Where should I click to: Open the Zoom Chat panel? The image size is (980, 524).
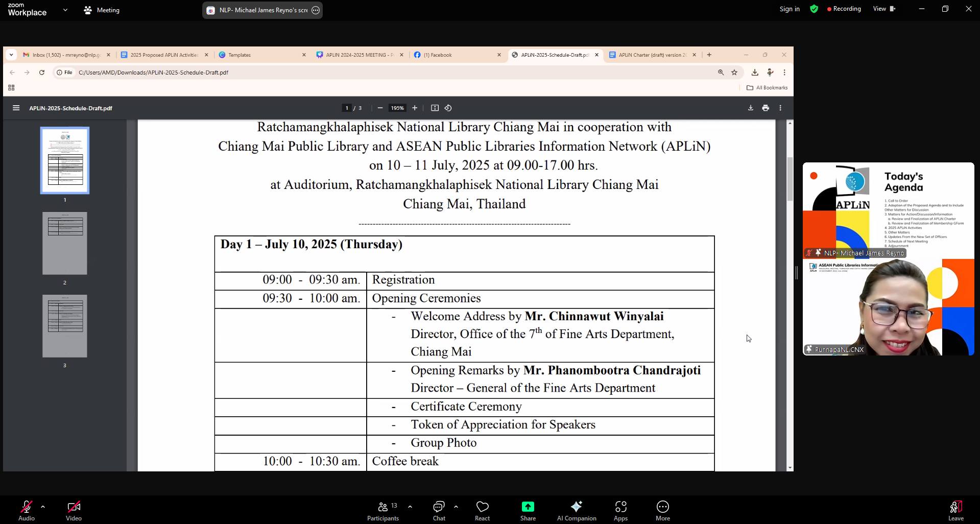[439, 510]
